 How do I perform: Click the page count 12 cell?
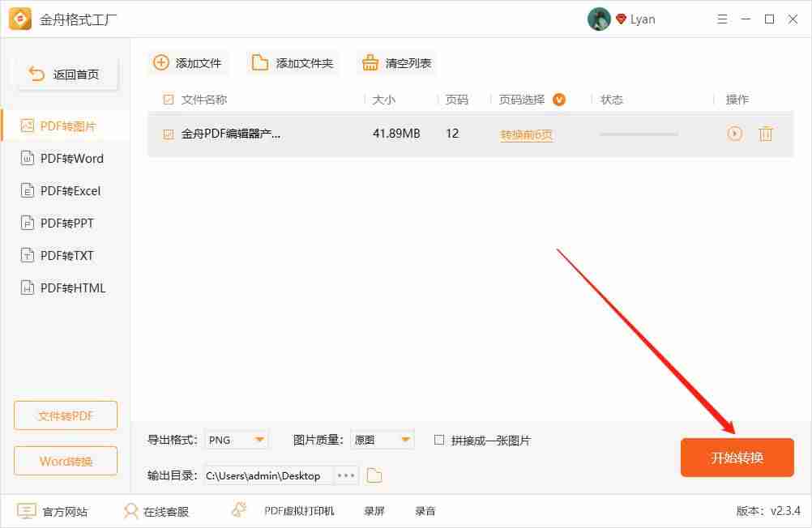coord(452,134)
